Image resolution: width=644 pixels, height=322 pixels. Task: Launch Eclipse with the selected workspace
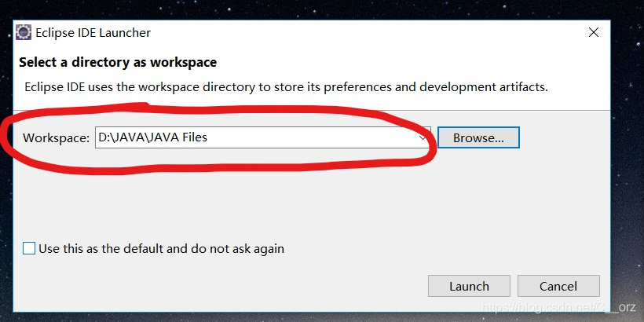[x=469, y=286]
